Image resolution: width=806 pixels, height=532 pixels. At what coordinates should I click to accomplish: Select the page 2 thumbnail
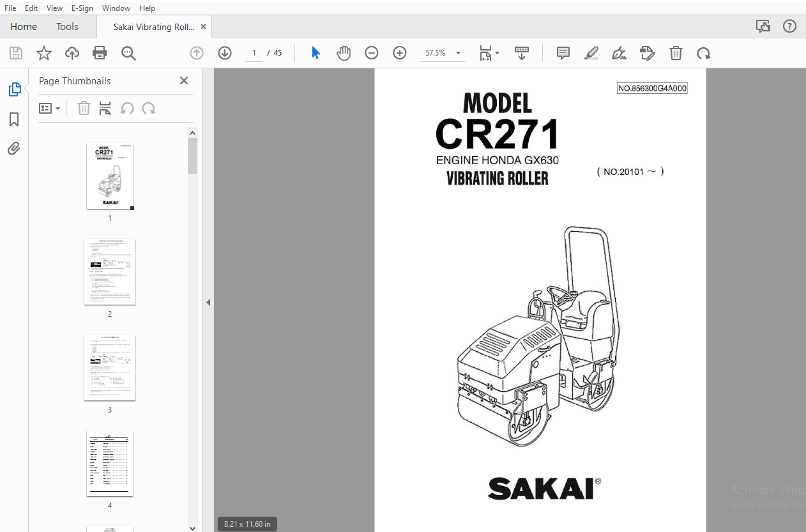pos(110,272)
